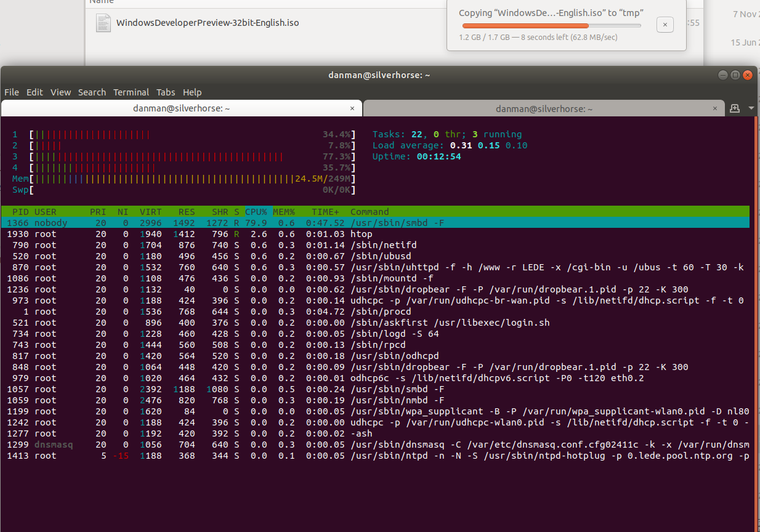760x532 pixels.
Task: Select smbd process with PID 1057
Action: pos(375,389)
